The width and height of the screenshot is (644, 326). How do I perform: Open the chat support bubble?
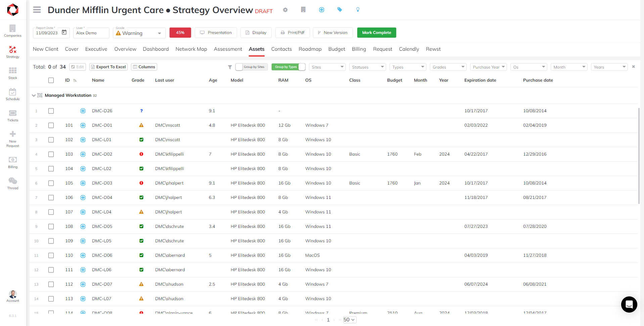[629, 304]
